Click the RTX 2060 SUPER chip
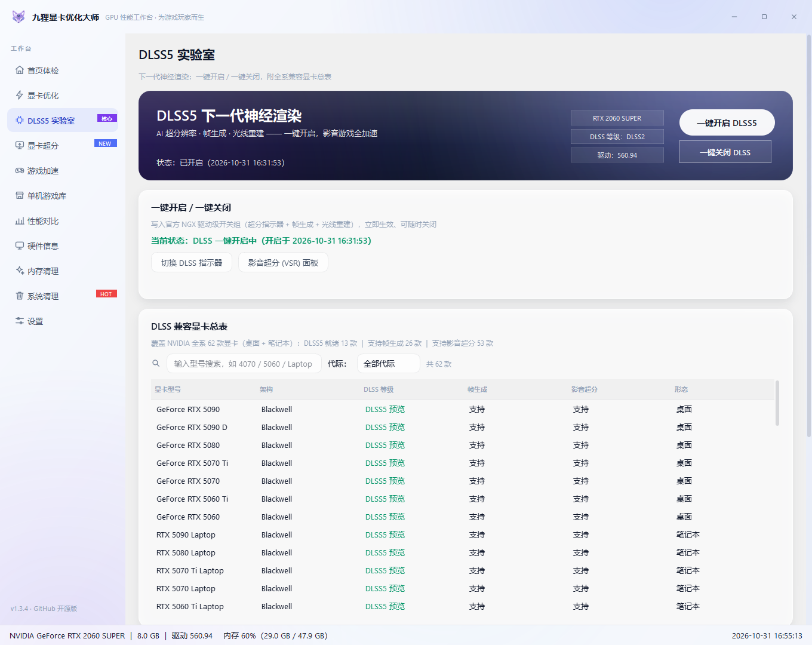The height and width of the screenshot is (645, 812). (x=617, y=118)
